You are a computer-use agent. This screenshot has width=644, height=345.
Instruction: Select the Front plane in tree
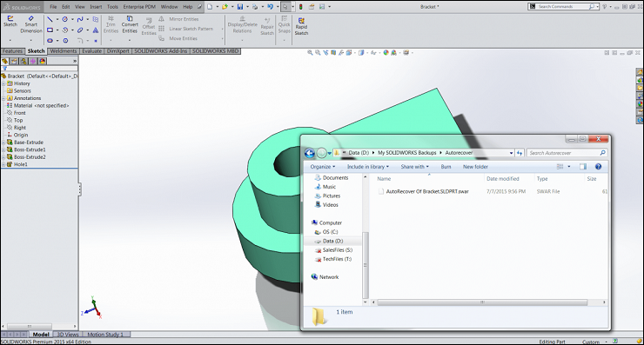point(17,113)
